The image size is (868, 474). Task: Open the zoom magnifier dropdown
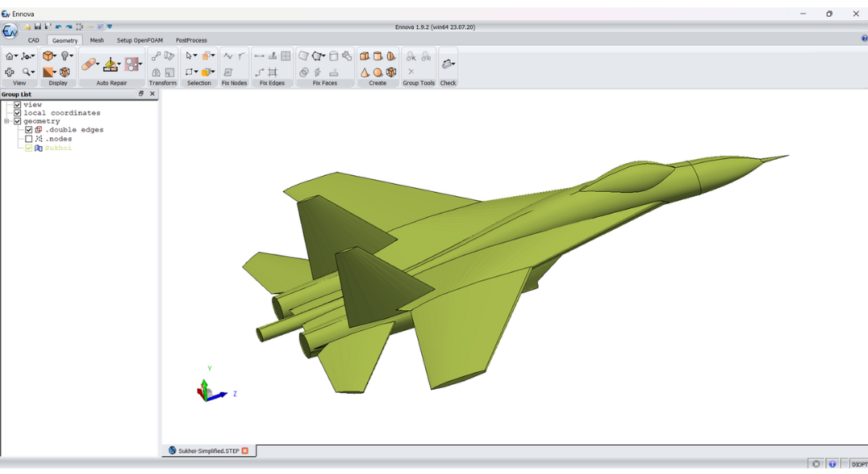coord(33,72)
